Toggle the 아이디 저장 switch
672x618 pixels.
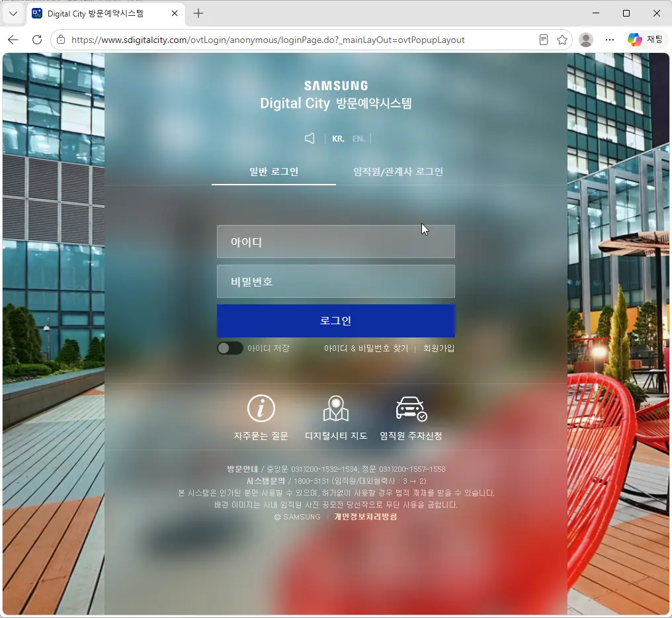point(230,348)
